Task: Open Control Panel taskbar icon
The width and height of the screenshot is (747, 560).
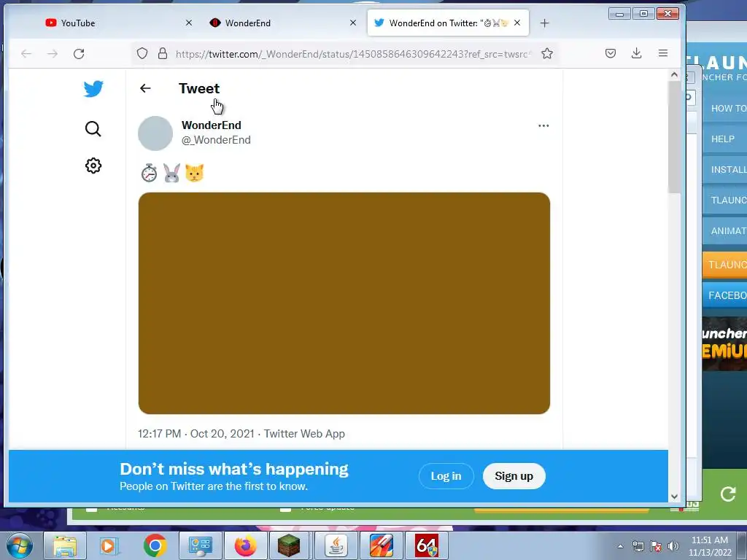Action: pos(200,545)
